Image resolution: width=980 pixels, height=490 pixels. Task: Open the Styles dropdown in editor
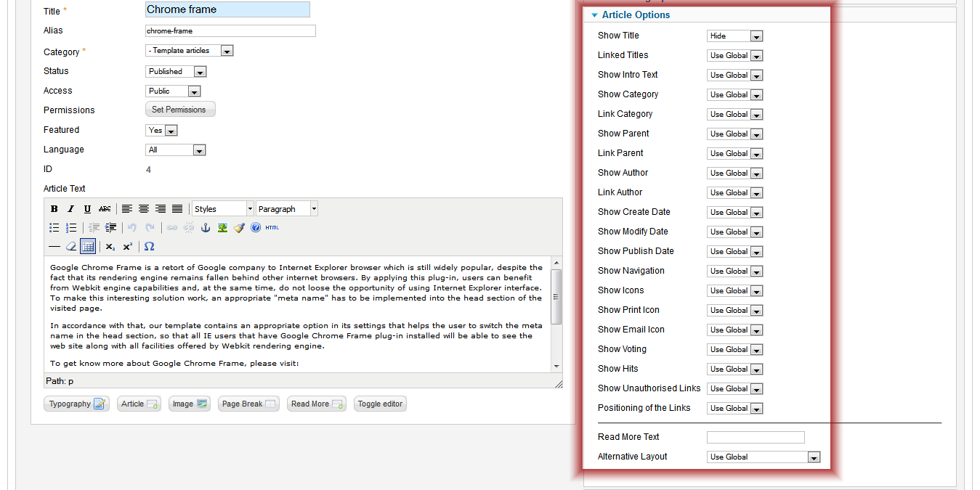(223, 209)
